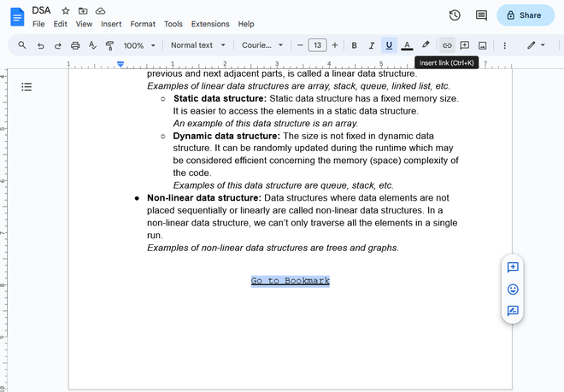Open the more options three-dot menu
This screenshot has width=564, height=392.
click(x=505, y=45)
